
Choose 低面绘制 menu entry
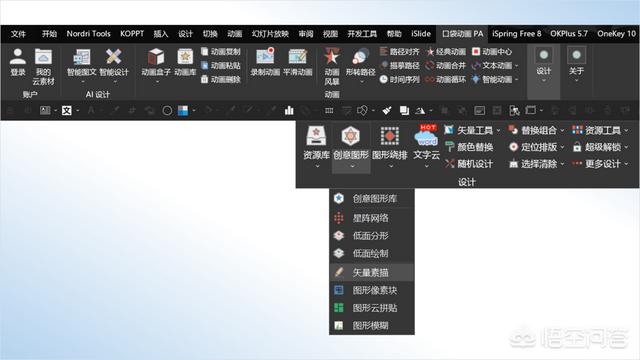pyautogui.click(x=372, y=253)
